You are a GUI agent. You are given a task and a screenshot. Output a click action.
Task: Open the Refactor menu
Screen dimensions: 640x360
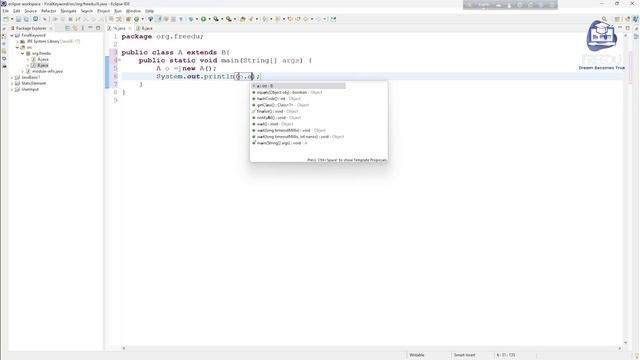[49, 11]
